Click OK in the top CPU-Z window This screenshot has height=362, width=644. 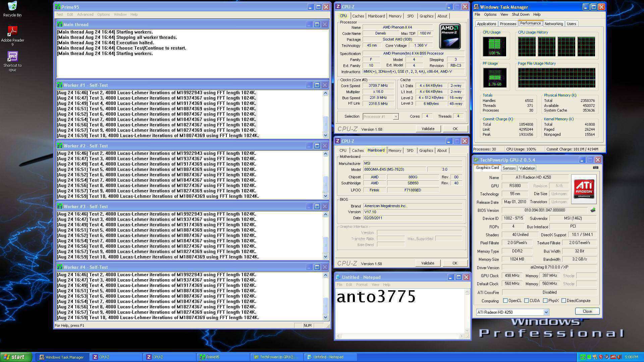click(x=455, y=129)
